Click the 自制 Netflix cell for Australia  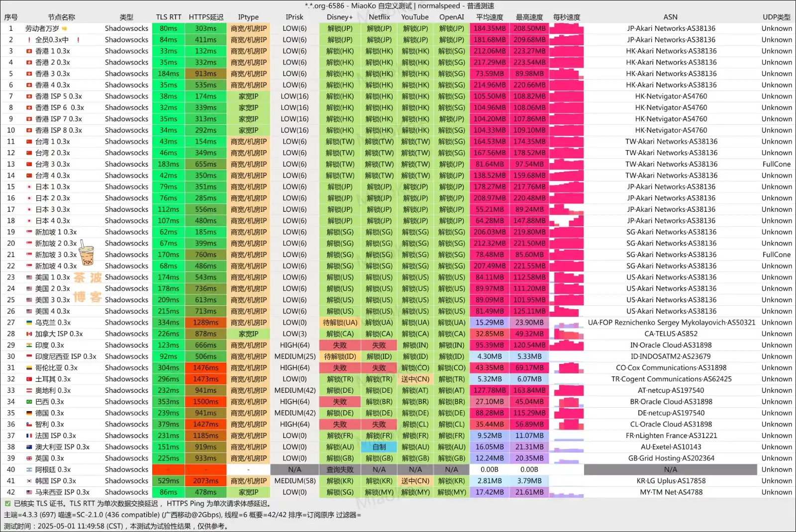point(379,447)
